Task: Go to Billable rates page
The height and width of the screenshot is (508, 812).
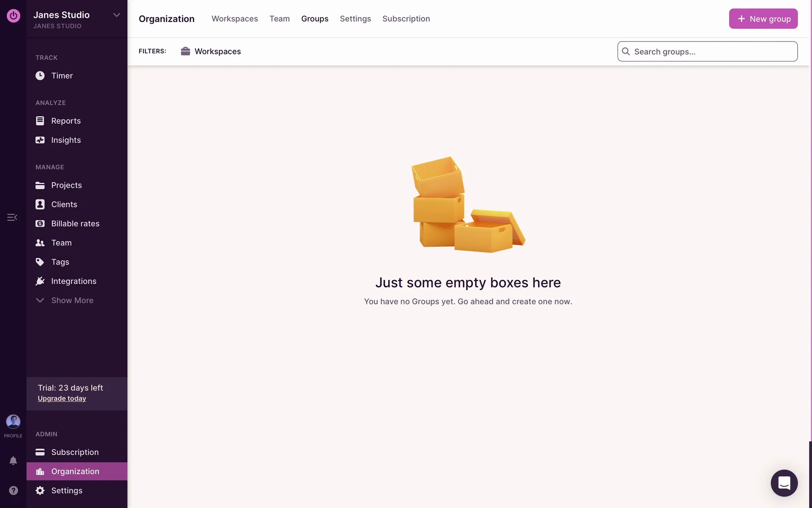Action: click(x=75, y=224)
